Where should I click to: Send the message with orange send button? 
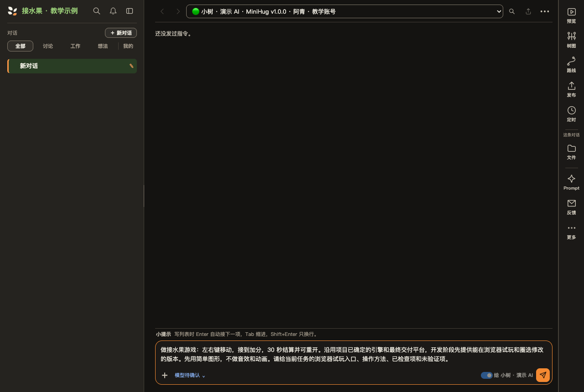tap(543, 375)
